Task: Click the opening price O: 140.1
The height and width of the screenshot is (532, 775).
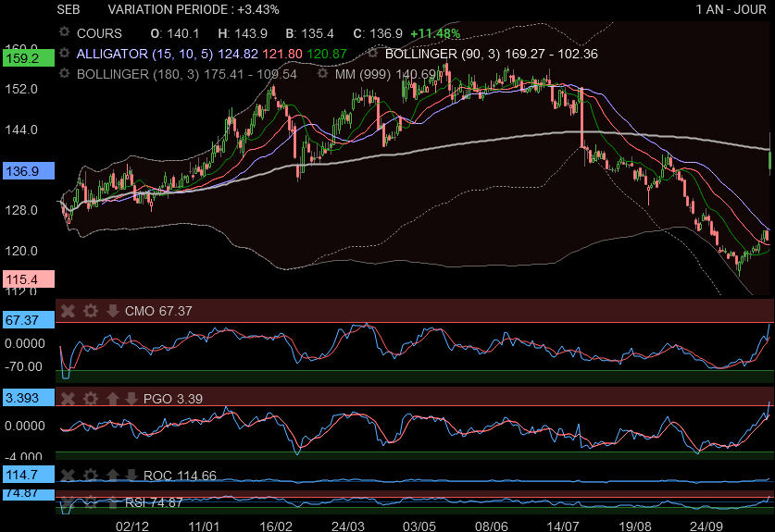Action: [174, 33]
